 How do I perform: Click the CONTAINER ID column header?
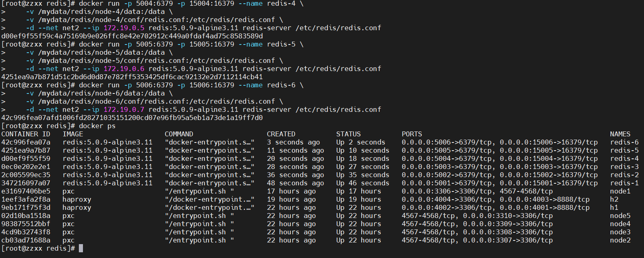pos(26,134)
